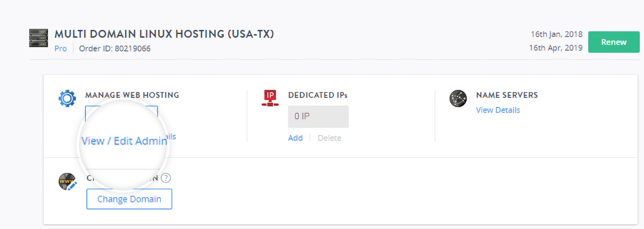Click the Name Servers globe icon
644x229 pixels.
pos(458,99)
